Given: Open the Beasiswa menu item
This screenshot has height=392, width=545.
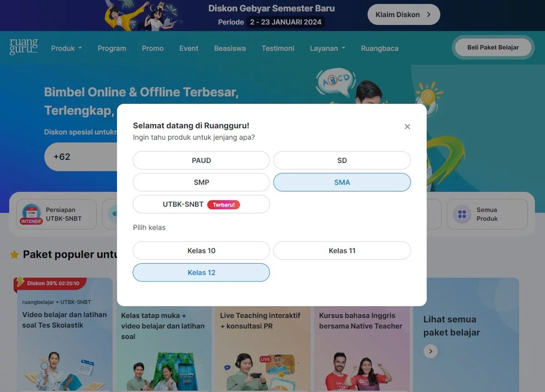Looking at the screenshot, I should pos(230,48).
